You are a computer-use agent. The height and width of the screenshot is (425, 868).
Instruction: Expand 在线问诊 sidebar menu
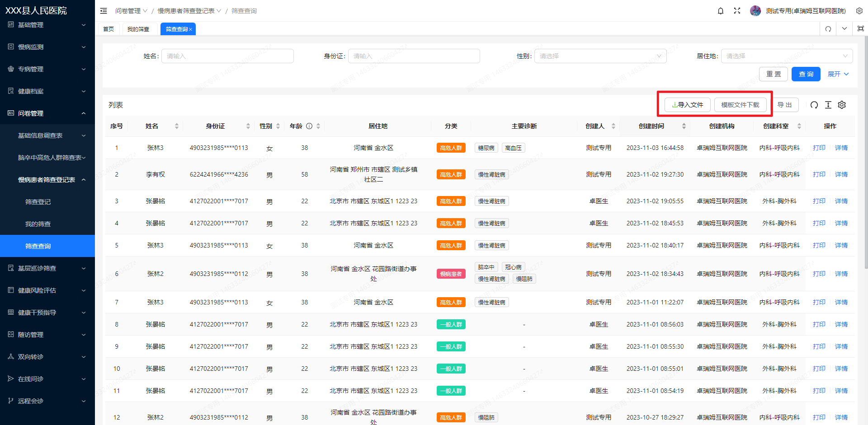point(47,379)
